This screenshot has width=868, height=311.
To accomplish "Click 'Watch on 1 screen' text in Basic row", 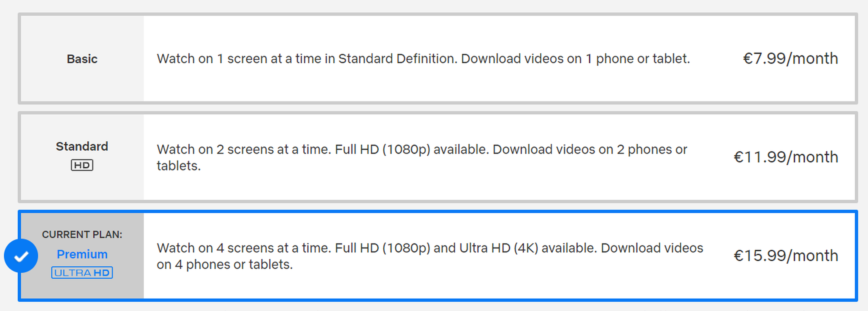I will (x=212, y=59).
